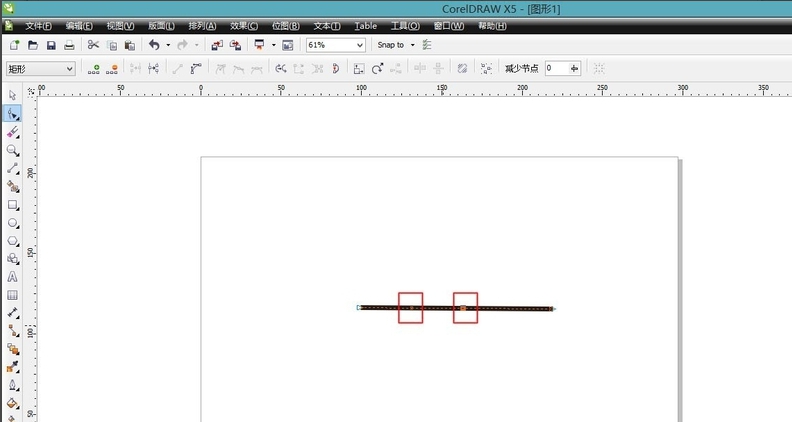
Task: Make the node smooth
Action: pyautogui.click(x=238, y=69)
